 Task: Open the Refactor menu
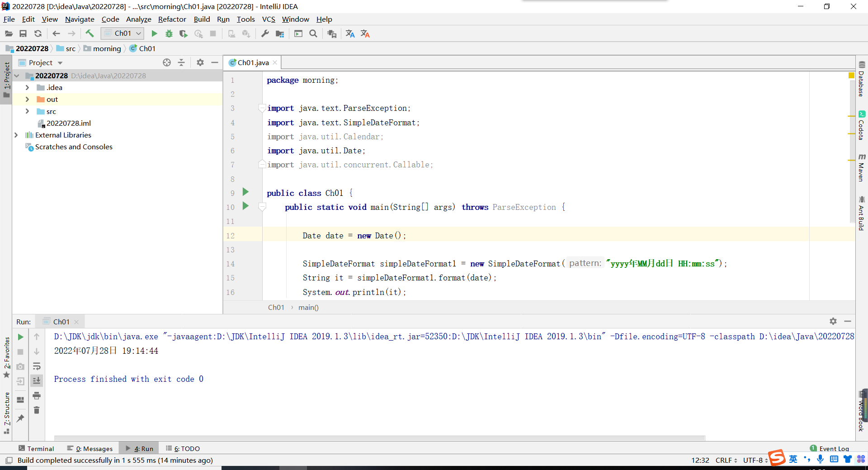tap(172, 19)
